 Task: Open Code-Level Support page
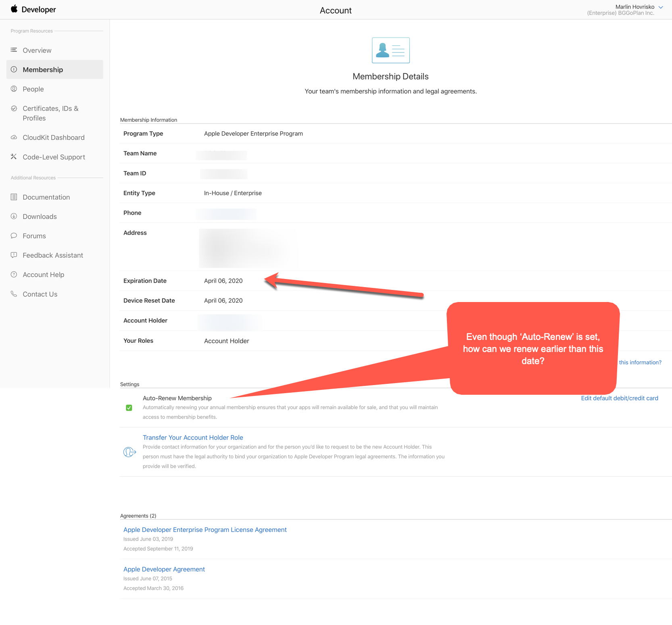(x=54, y=157)
